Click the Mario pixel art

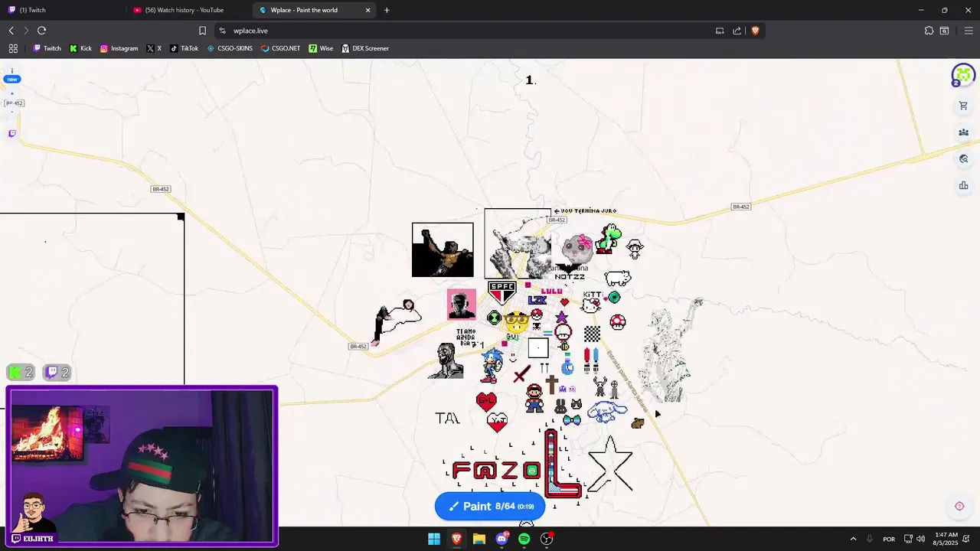pos(534,399)
